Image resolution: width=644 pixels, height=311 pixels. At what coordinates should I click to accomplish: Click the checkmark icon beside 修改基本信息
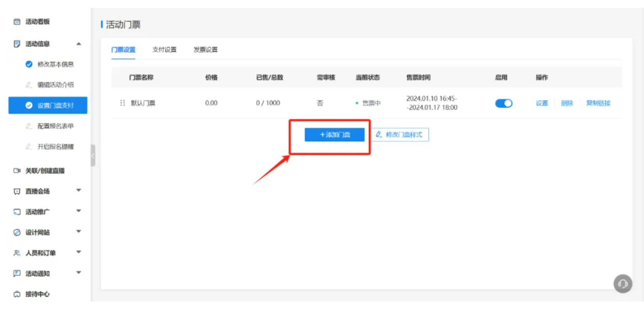coord(29,64)
